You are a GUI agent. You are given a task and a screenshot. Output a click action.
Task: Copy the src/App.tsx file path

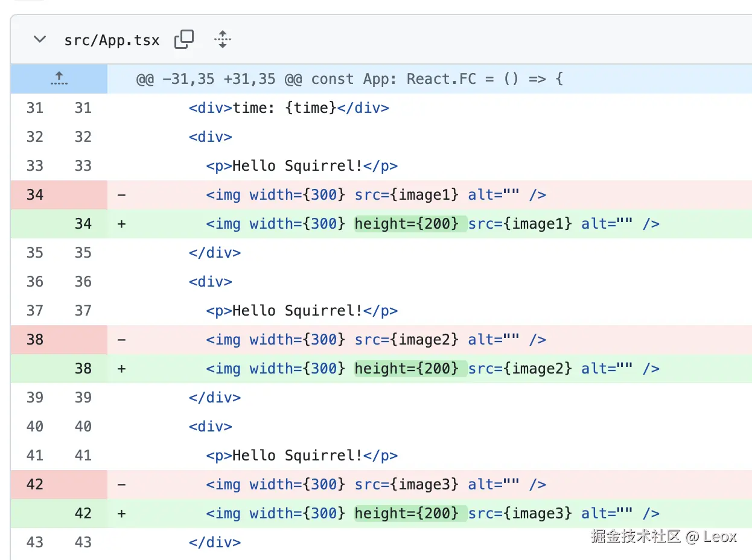tap(184, 39)
